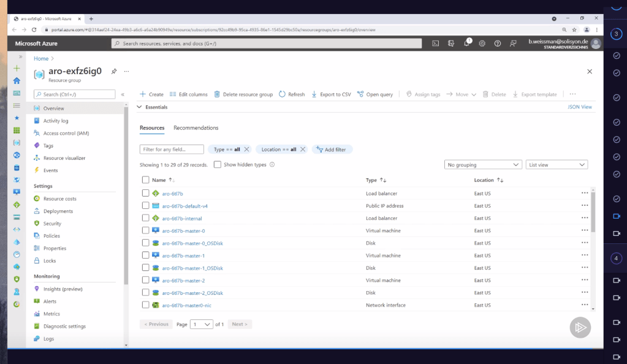Image resolution: width=627 pixels, height=364 pixels.
Task: Toggle Show hidden types checkbox
Action: click(217, 164)
